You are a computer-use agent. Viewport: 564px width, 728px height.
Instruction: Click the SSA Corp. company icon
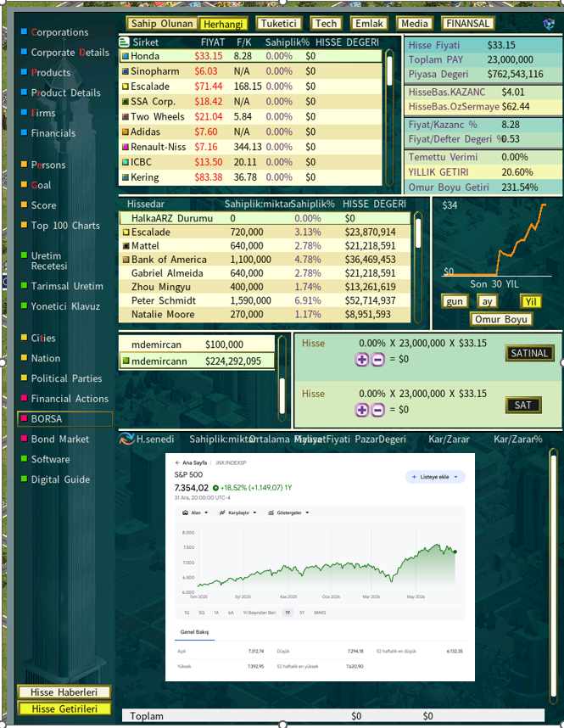[x=126, y=102]
